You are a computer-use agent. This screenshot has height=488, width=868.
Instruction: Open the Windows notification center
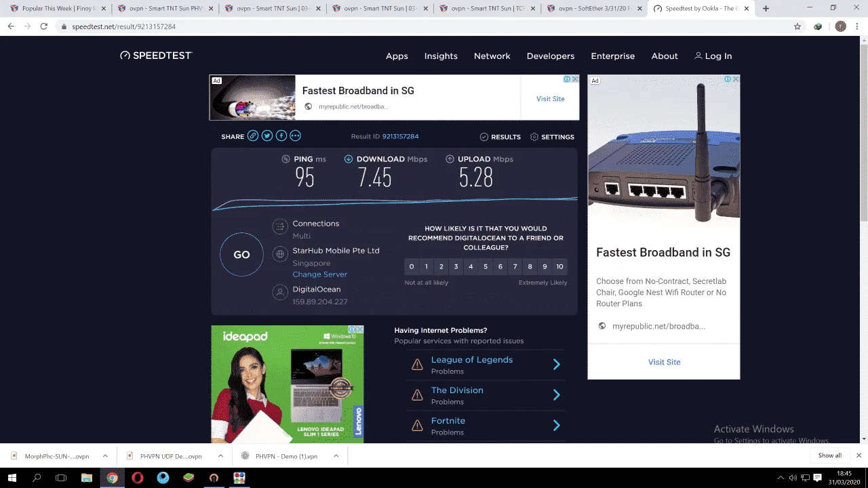point(818,478)
